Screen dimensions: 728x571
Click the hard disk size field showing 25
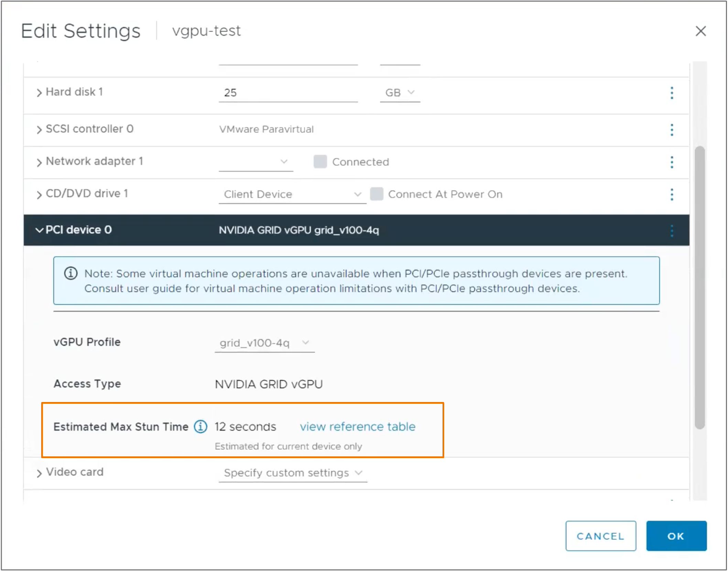(288, 93)
